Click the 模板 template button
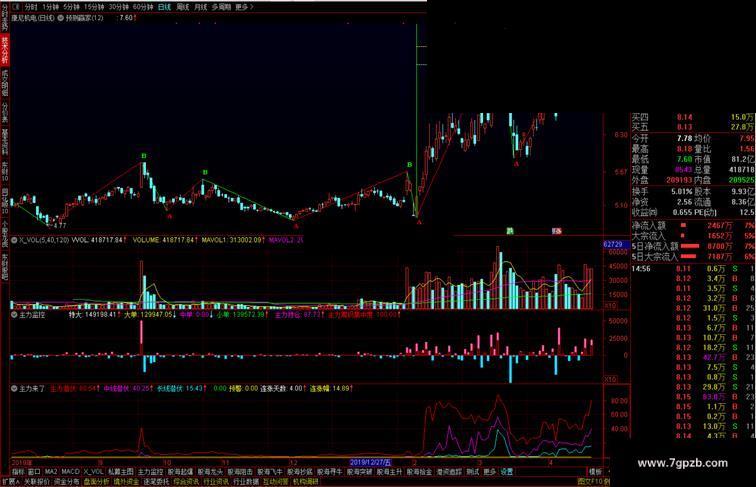 click(x=596, y=472)
